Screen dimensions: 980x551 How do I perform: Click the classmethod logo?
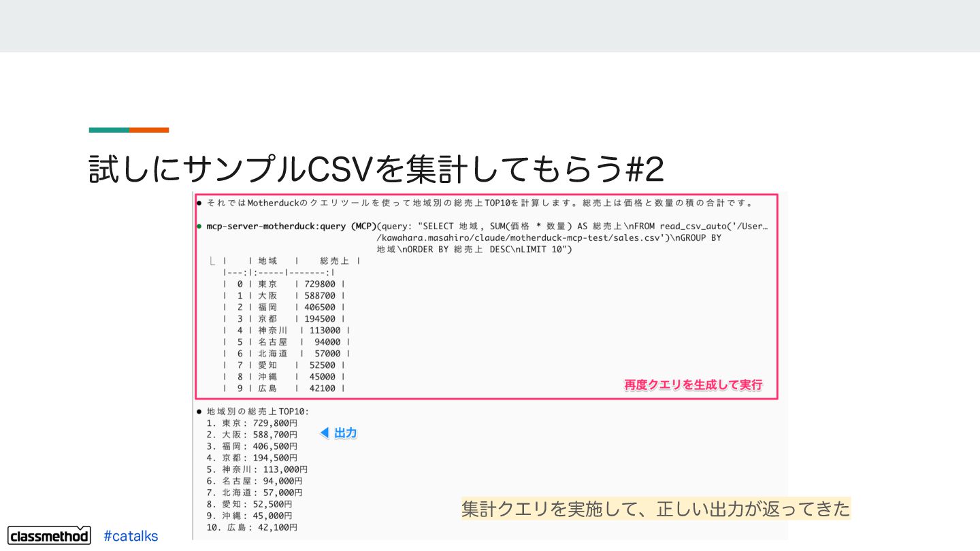click(x=50, y=535)
